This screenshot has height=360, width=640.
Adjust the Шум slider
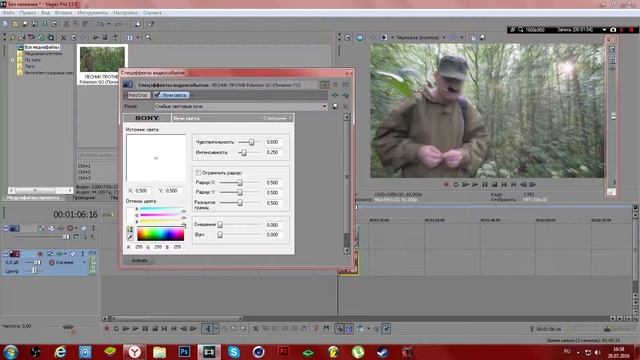point(220,235)
